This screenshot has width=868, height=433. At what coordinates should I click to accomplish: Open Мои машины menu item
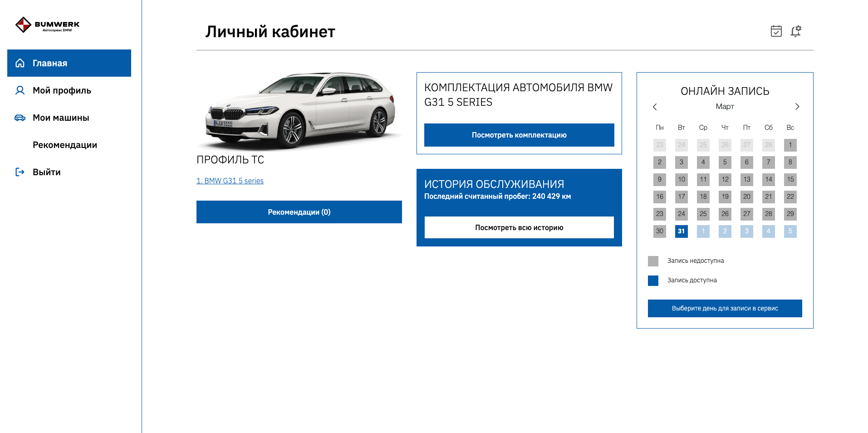[61, 118]
